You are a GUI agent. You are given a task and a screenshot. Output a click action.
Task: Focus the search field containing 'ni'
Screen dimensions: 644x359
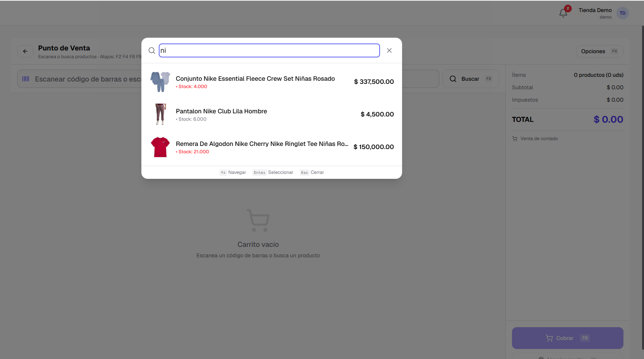tap(269, 50)
